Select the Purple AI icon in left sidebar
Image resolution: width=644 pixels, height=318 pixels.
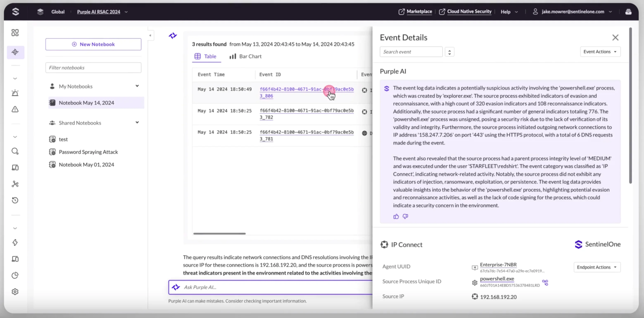tap(15, 52)
